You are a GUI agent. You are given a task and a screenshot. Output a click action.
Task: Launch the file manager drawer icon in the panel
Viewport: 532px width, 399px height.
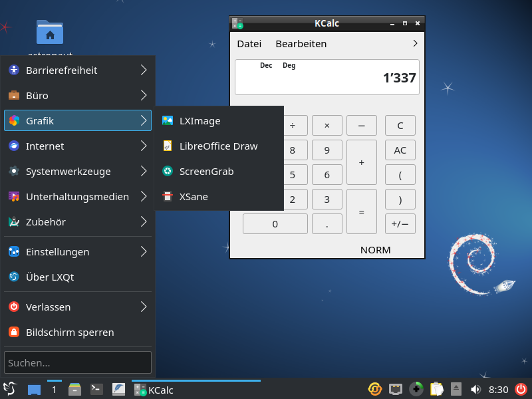pyautogui.click(x=74, y=390)
